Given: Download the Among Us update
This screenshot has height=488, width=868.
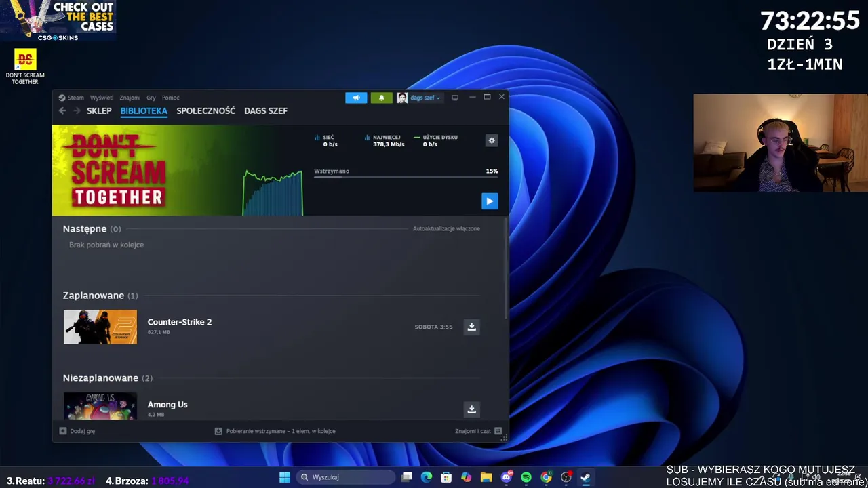Looking at the screenshot, I should click(x=471, y=409).
